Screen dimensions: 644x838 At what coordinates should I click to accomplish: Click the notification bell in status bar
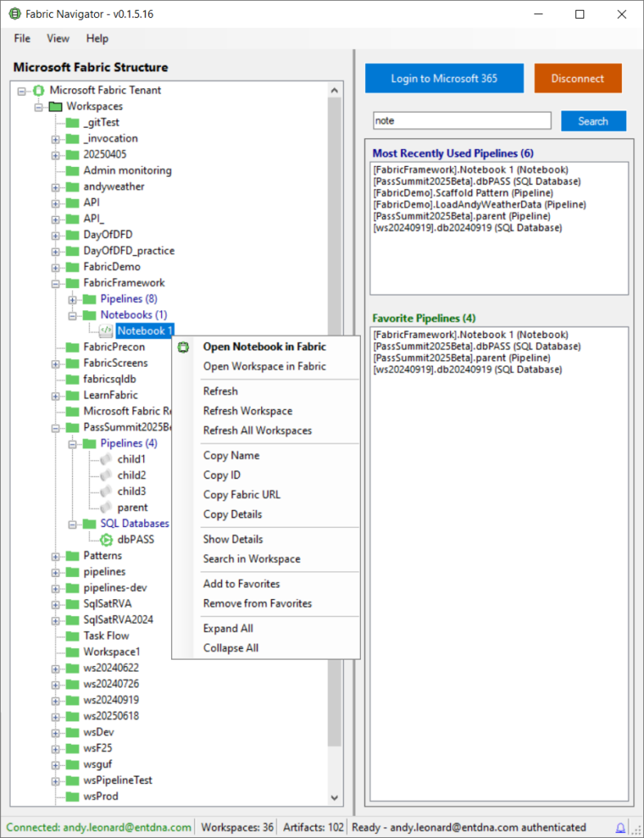(619, 827)
